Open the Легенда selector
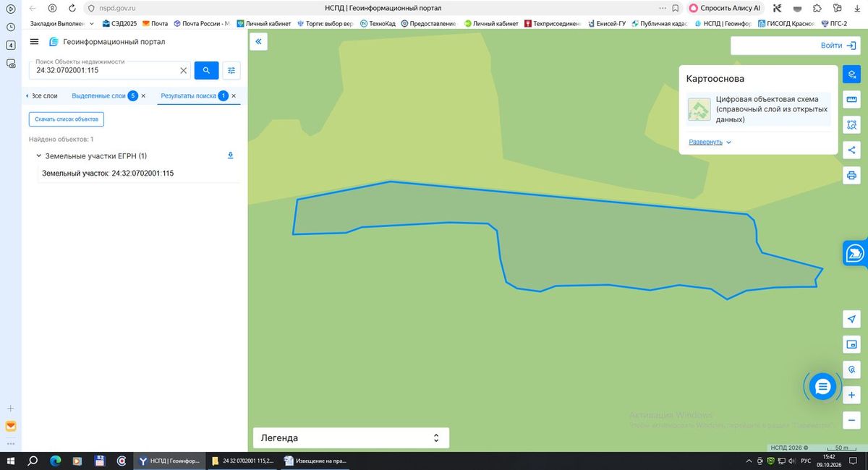This screenshot has height=470, width=868. (351, 437)
